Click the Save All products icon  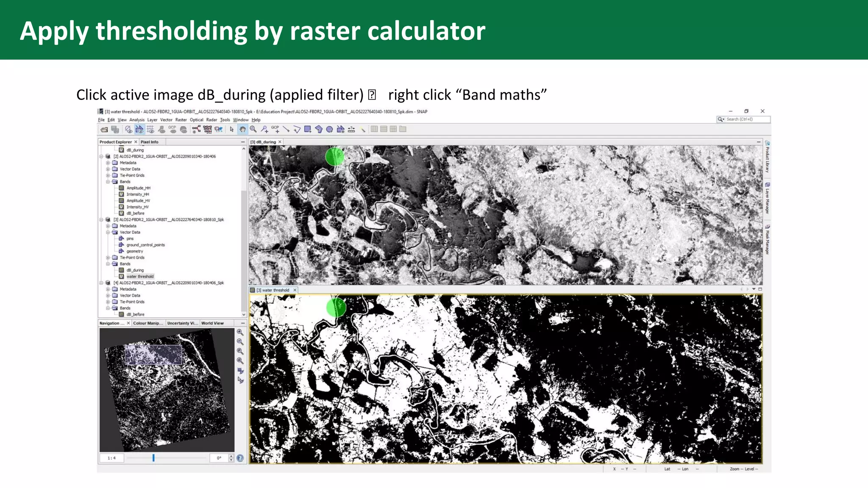click(115, 130)
